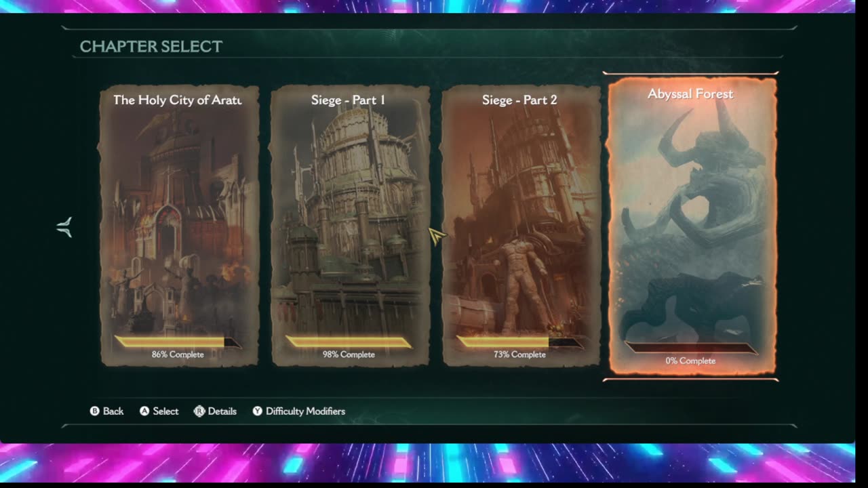This screenshot has height=488, width=868.
Task: Click the Abyssal Forest title text
Action: tap(690, 94)
